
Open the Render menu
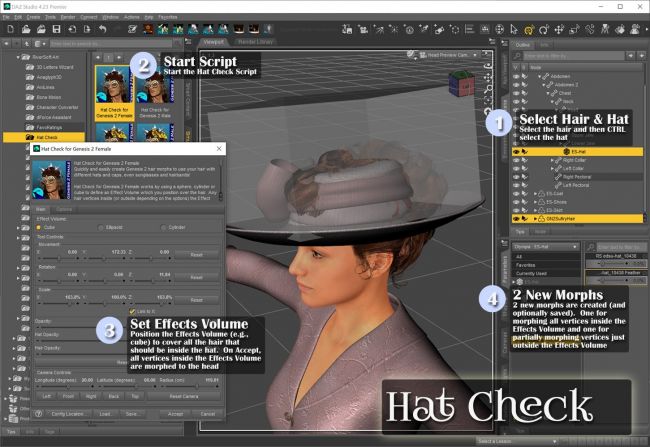(x=68, y=17)
